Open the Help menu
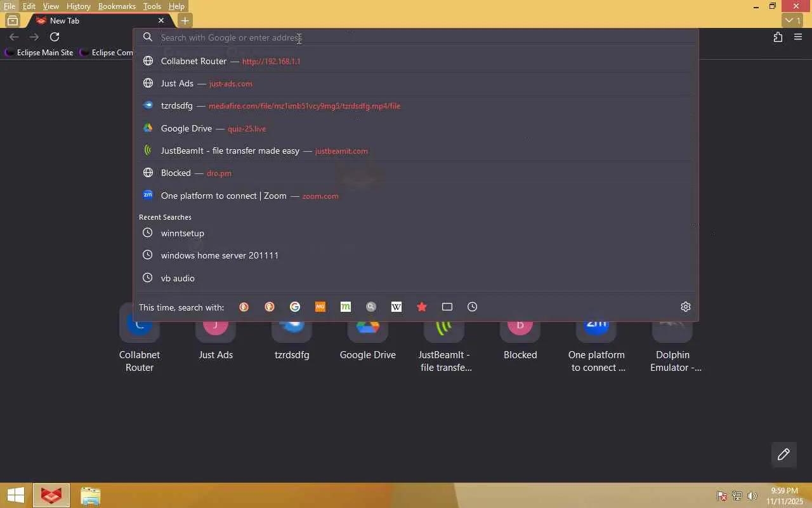Screen dimensions: 812x508 [176, 6]
